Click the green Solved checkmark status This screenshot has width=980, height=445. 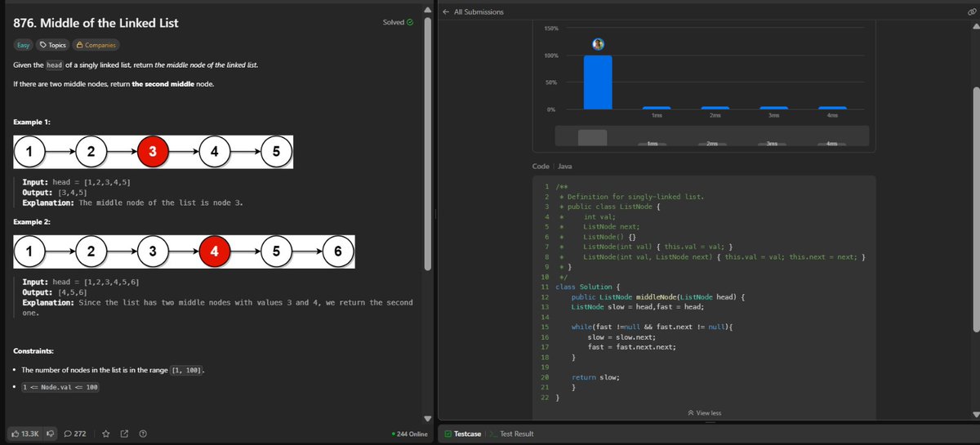pos(409,22)
